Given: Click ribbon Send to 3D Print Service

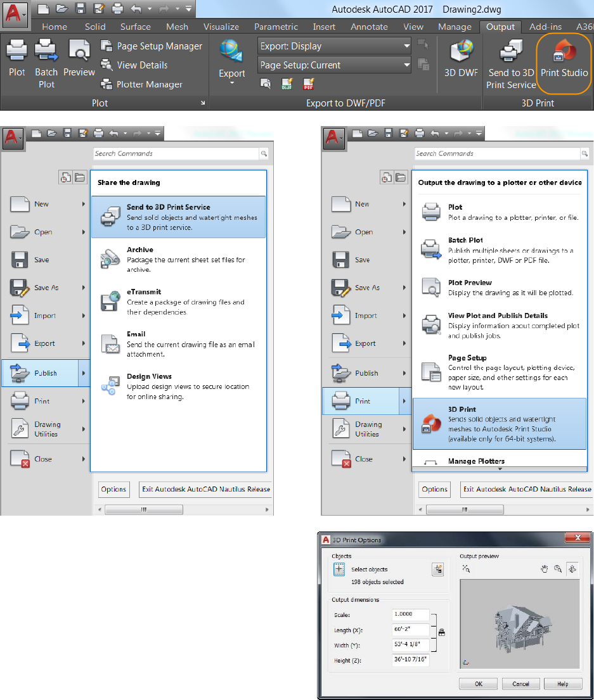Looking at the screenshot, I should point(511,64).
